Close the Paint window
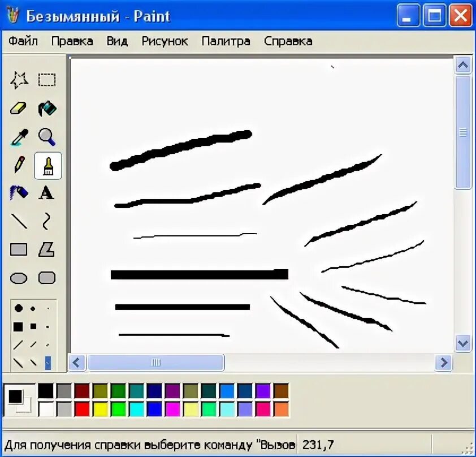This screenshot has height=457, width=476. [x=461, y=15]
